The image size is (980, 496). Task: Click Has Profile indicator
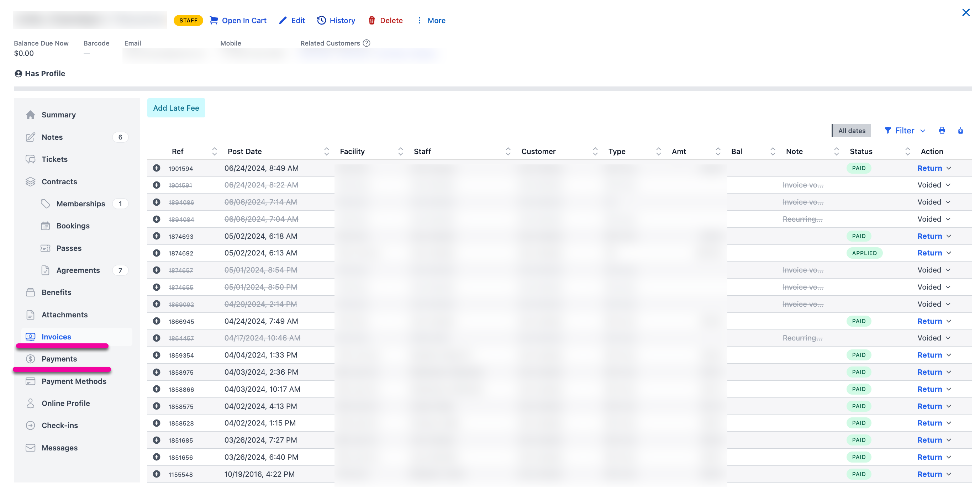[x=40, y=73]
